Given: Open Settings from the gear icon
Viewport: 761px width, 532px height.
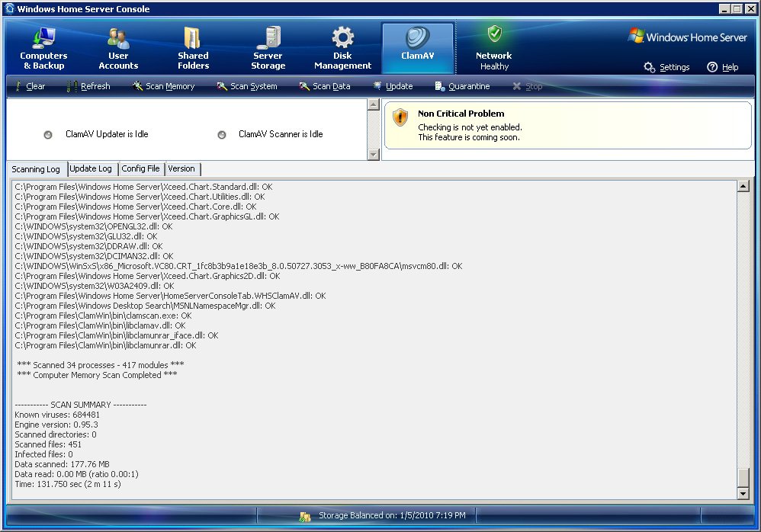Looking at the screenshot, I should pyautogui.click(x=649, y=67).
